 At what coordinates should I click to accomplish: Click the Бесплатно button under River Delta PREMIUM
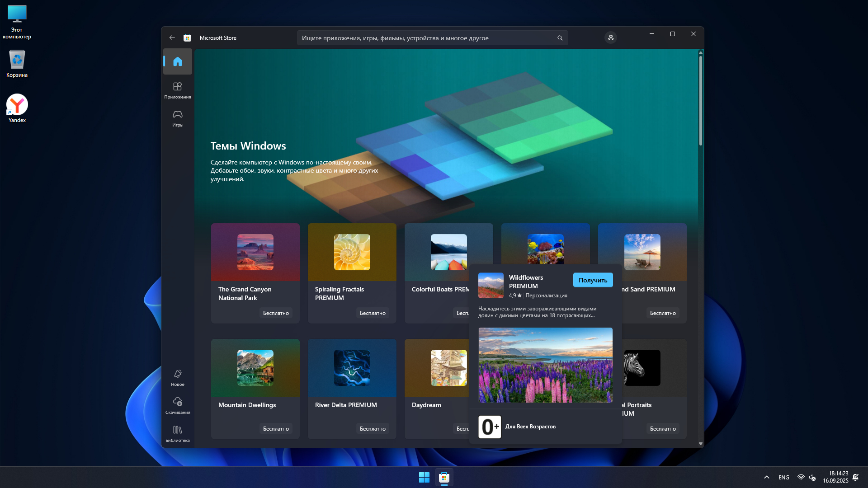pos(373,428)
